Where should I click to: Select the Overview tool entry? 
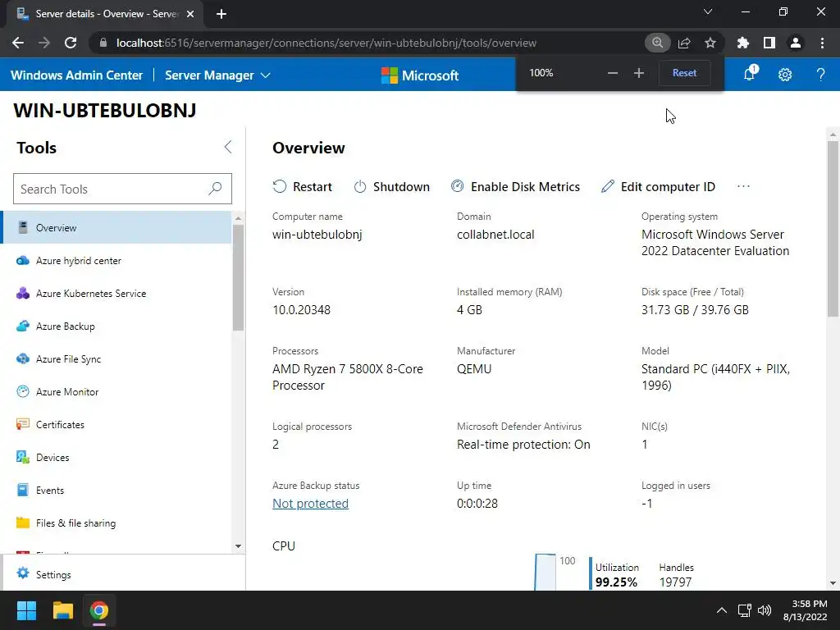[x=116, y=227]
